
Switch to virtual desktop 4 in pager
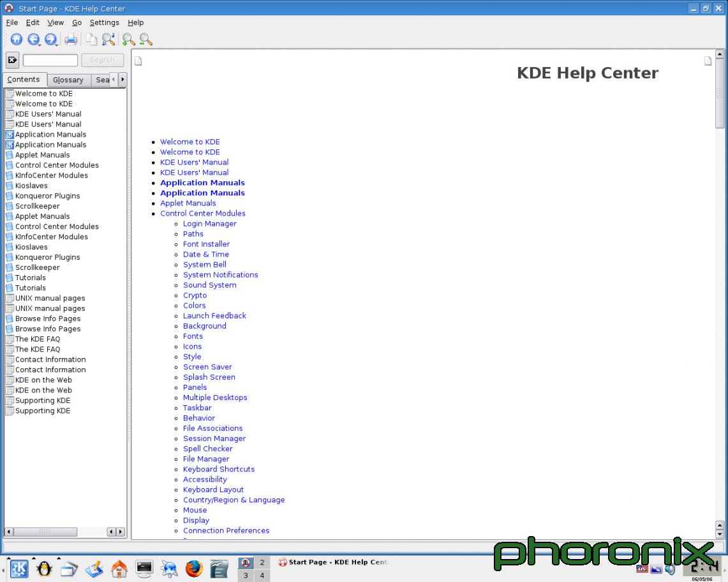pos(262,576)
